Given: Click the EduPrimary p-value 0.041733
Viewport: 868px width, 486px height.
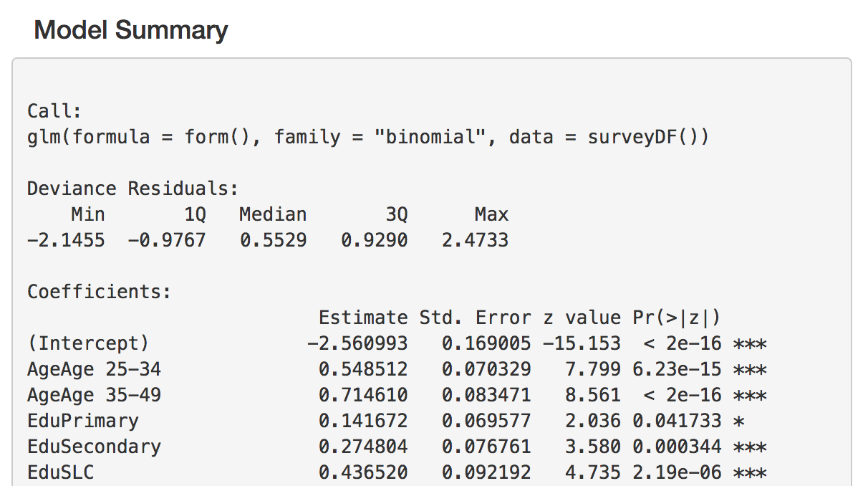Looking at the screenshot, I should pos(677,421).
